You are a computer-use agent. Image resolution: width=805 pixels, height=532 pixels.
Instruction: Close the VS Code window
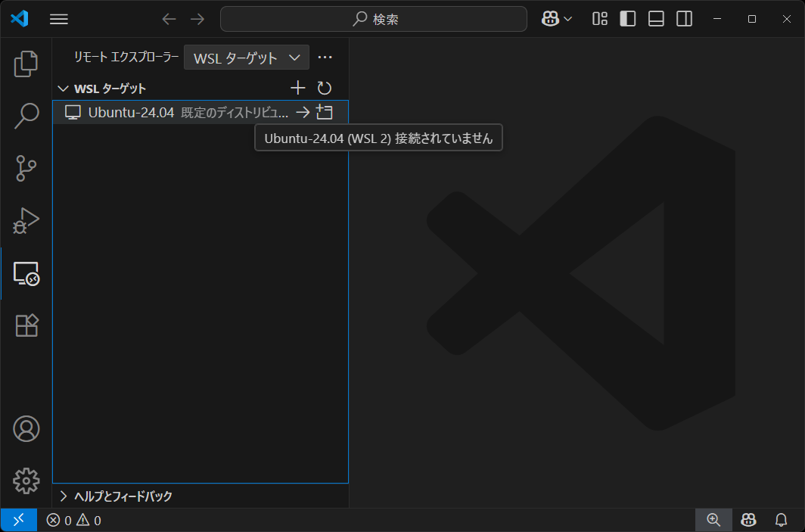point(787,19)
